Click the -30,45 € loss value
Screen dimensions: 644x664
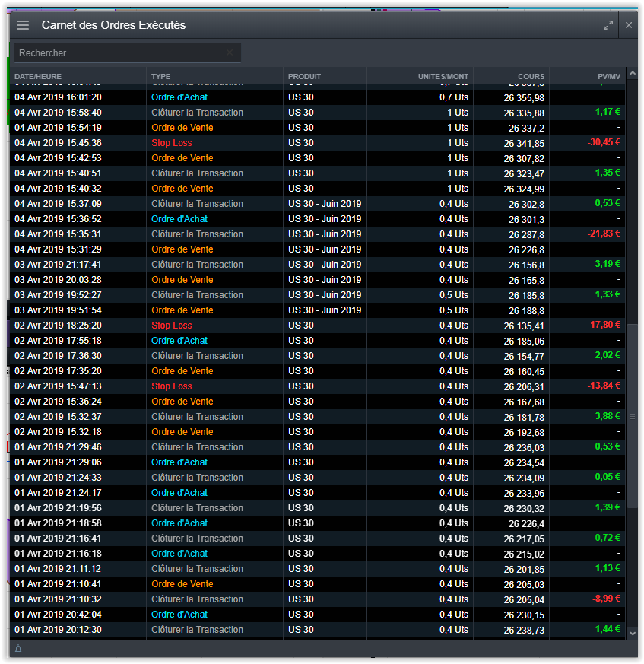click(604, 142)
